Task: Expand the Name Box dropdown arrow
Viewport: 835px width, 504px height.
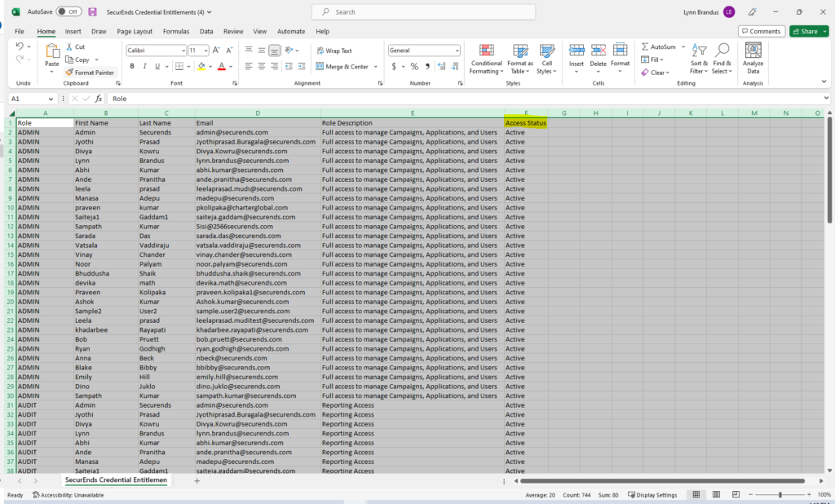Action: tap(51, 99)
